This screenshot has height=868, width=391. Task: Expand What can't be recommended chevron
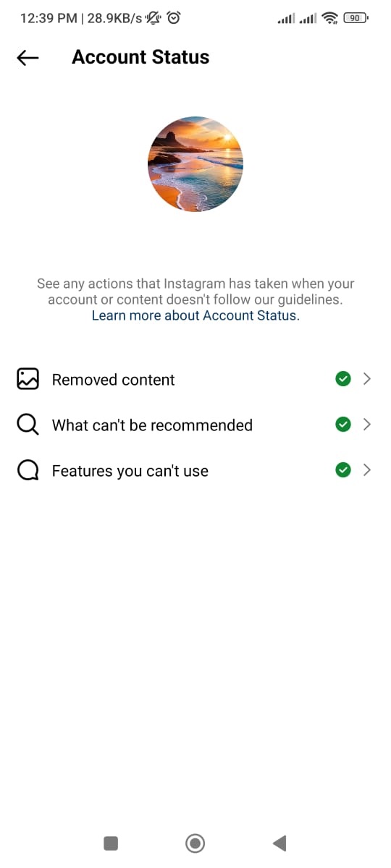pyautogui.click(x=367, y=425)
